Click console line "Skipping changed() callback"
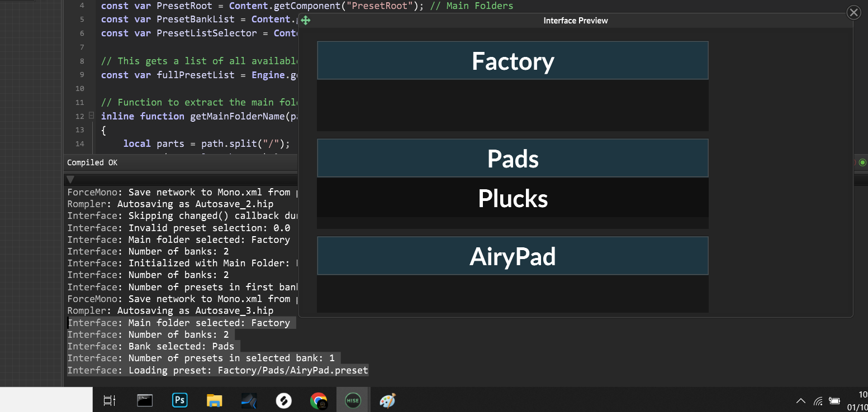 click(x=182, y=215)
